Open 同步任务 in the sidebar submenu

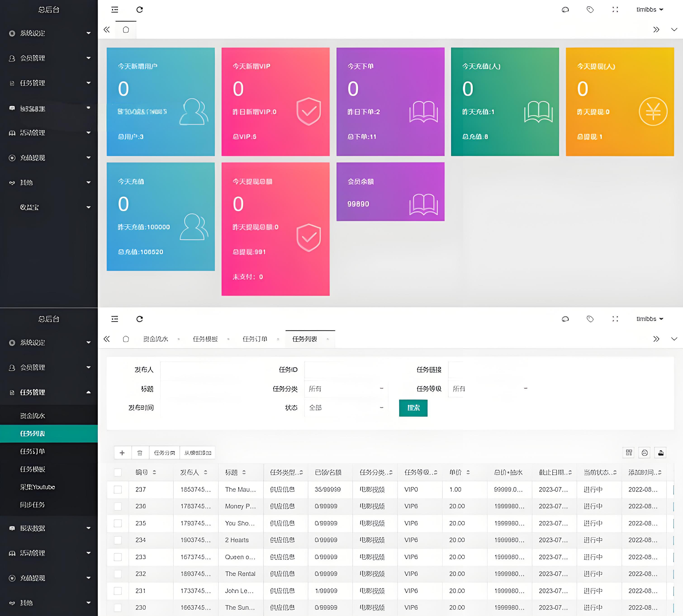[x=49, y=505]
